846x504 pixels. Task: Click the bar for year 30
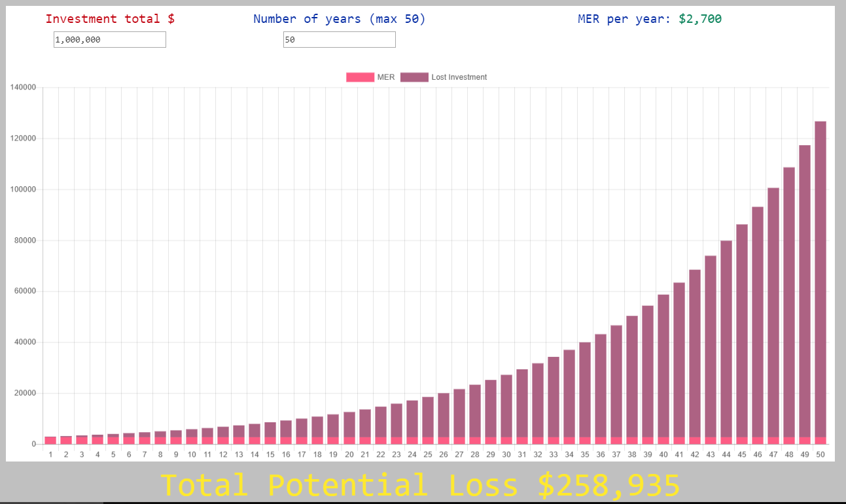click(x=506, y=409)
